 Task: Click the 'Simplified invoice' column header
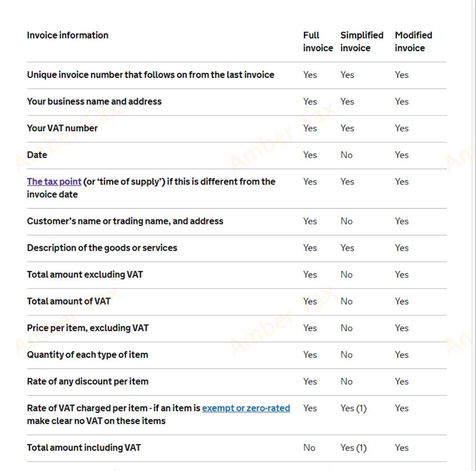361,41
